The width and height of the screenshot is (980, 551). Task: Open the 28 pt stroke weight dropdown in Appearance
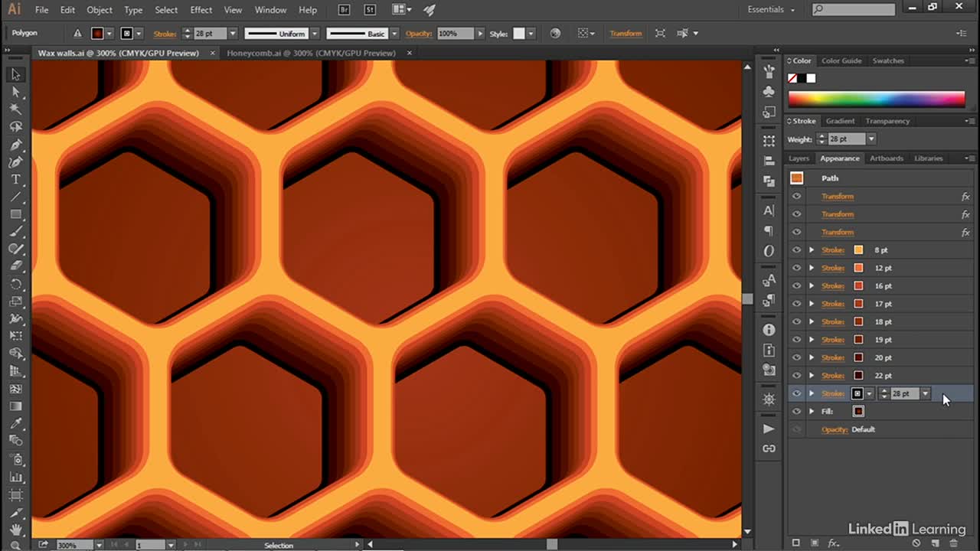pyautogui.click(x=925, y=393)
